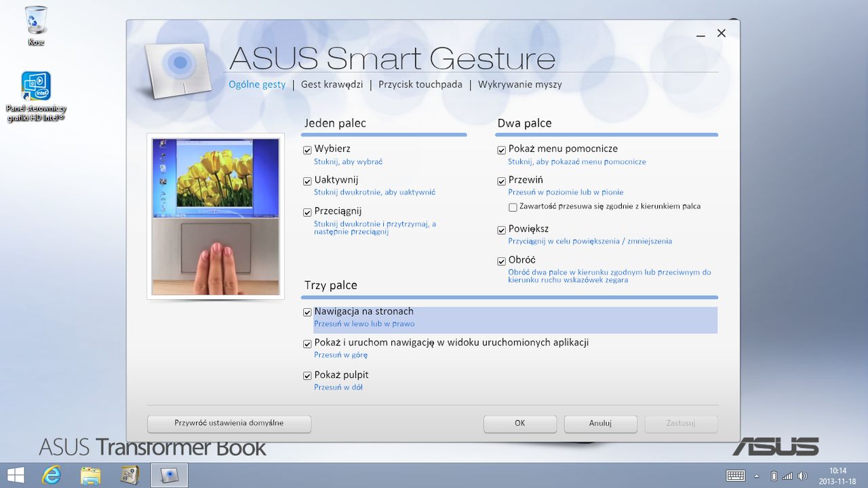Open File Explorer from the taskbar
The image size is (868, 488).
tap(90, 474)
